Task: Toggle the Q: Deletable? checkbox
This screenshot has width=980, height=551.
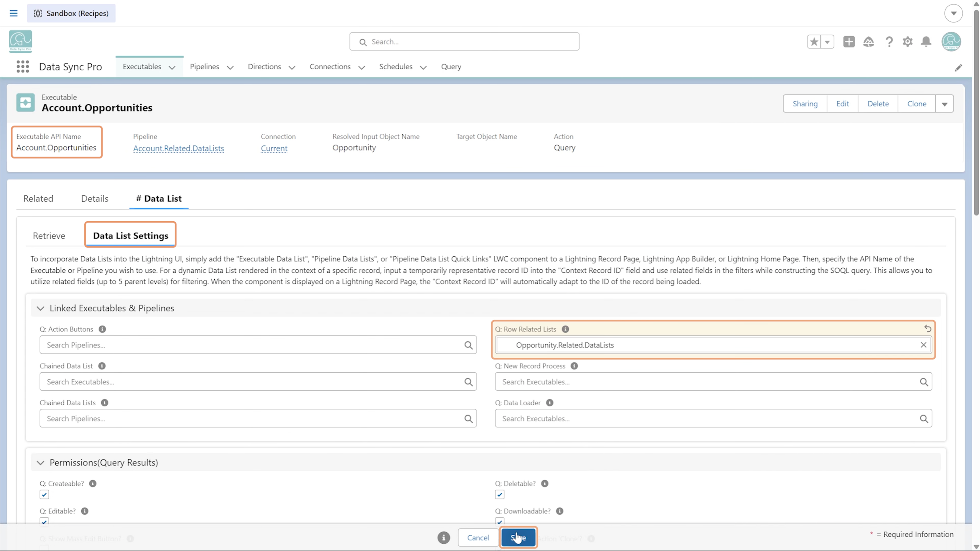Action: (499, 494)
